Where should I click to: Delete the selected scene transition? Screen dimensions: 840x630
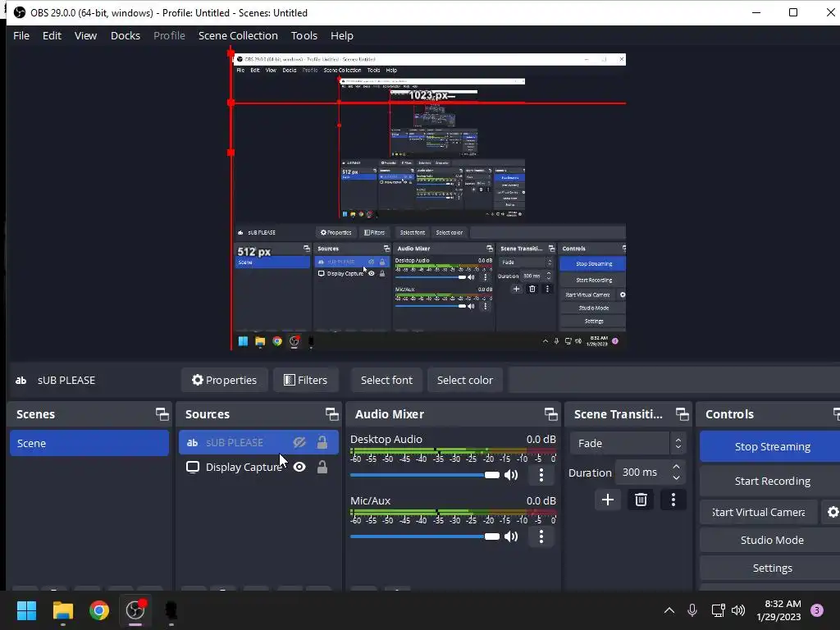point(641,500)
